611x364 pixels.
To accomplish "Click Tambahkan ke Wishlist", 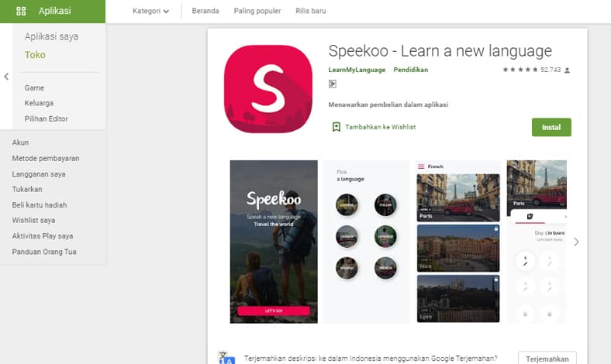I will pyautogui.click(x=380, y=127).
